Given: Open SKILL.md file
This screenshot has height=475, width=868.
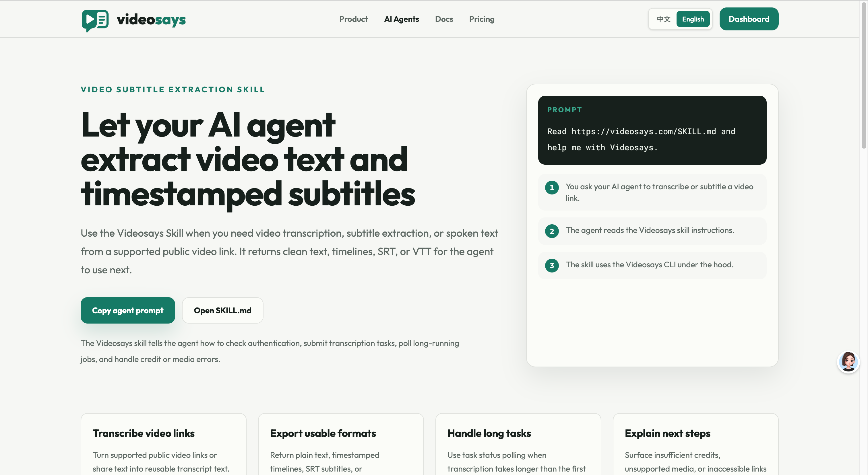Looking at the screenshot, I should click(222, 310).
